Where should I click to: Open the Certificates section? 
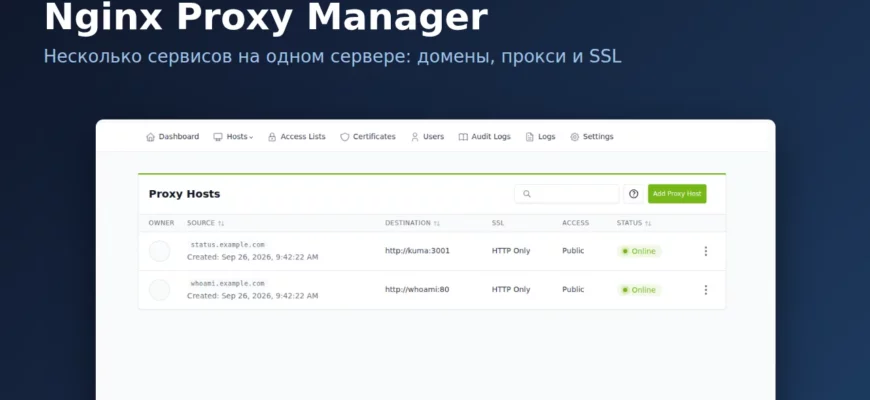(368, 136)
